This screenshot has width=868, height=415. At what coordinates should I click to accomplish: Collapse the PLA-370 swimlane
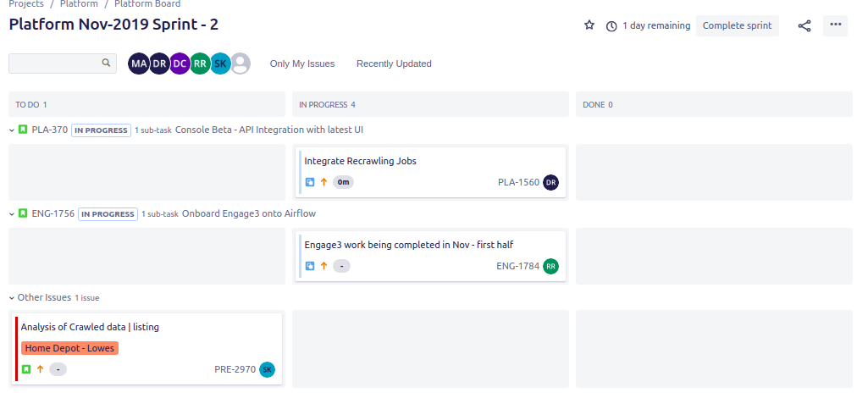coord(12,130)
